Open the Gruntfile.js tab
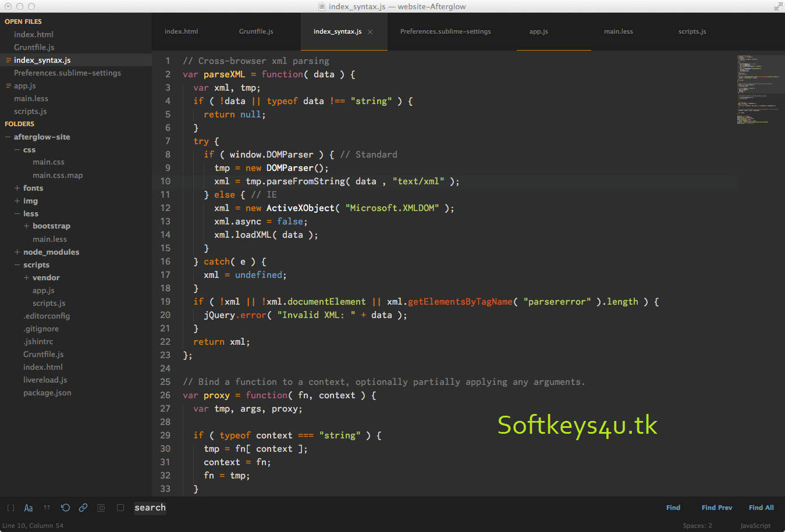This screenshot has height=532, width=785. tap(256, 31)
